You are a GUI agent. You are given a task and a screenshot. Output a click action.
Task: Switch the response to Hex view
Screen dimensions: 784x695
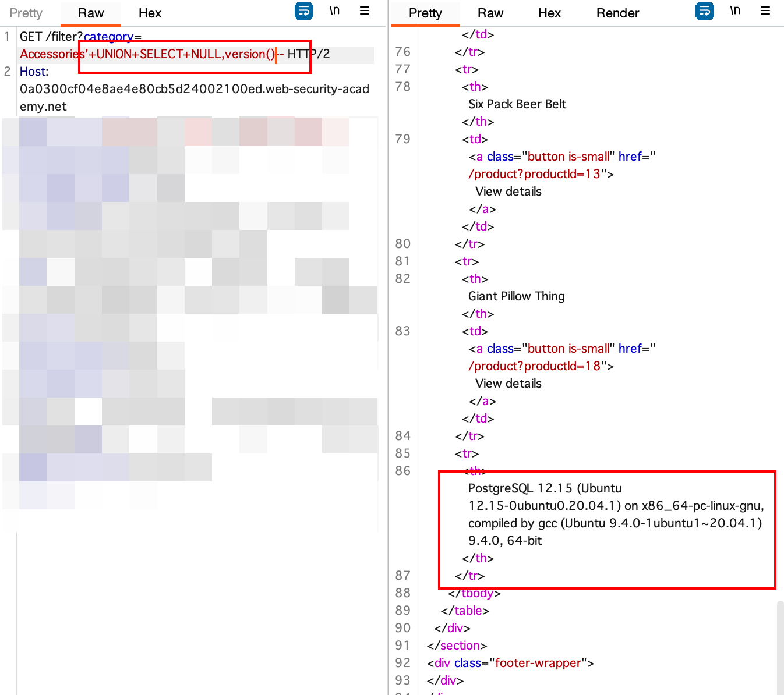click(x=549, y=13)
